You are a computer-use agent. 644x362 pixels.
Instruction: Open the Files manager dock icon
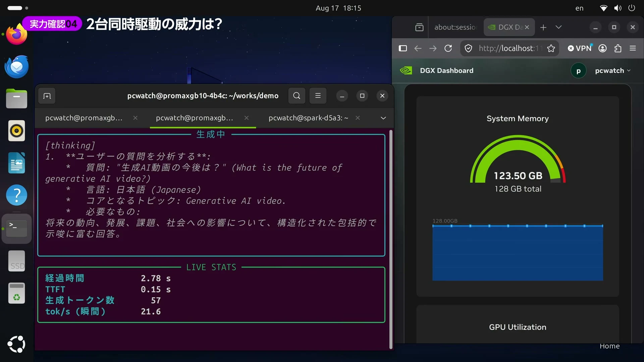[x=16, y=99]
